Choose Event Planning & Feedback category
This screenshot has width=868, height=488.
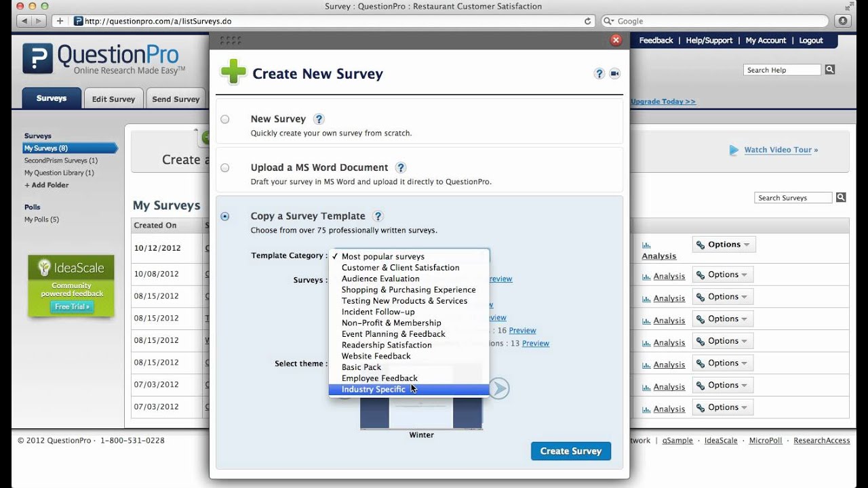[409, 334]
